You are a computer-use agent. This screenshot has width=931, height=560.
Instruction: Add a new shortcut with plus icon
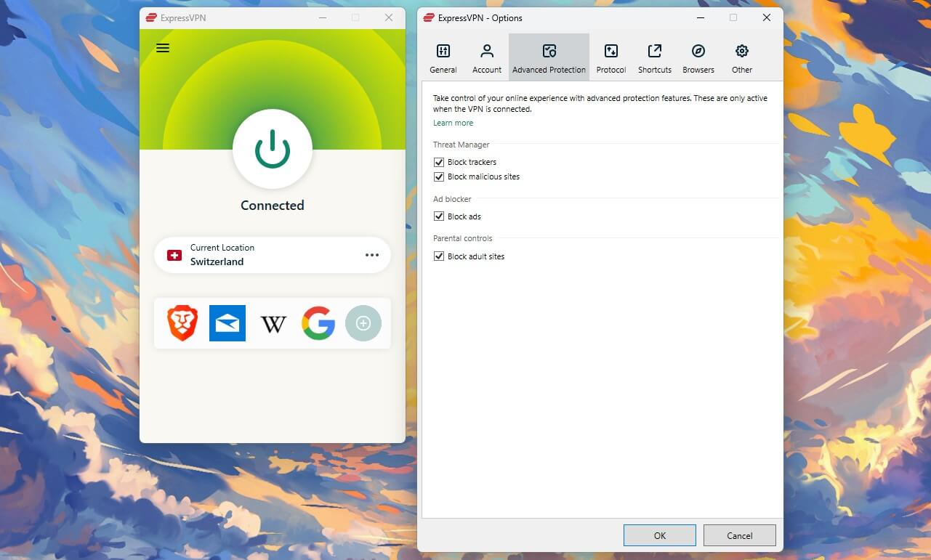[363, 323]
